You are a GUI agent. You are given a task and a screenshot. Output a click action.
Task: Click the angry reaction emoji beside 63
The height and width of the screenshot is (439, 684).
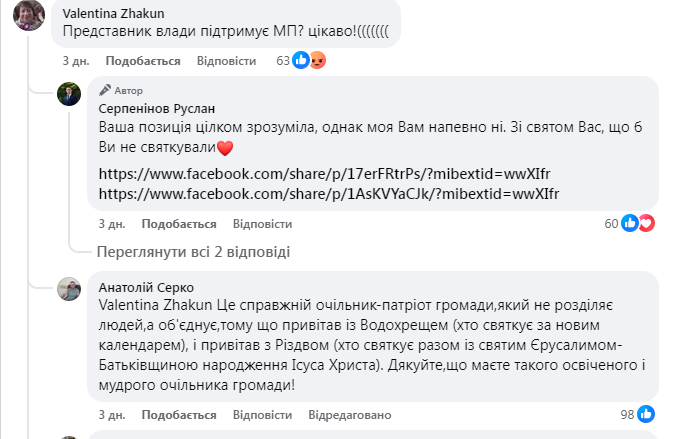(317, 61)
